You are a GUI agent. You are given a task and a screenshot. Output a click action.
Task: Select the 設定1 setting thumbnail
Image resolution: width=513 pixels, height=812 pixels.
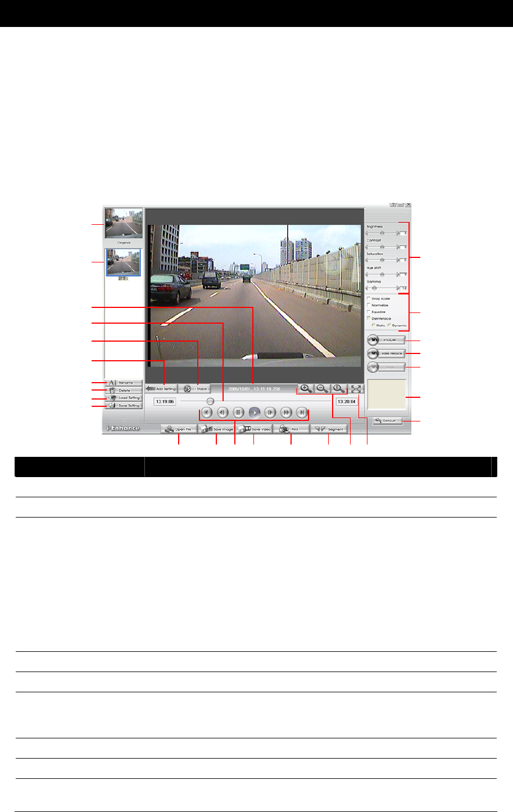[x=124, y=262]
